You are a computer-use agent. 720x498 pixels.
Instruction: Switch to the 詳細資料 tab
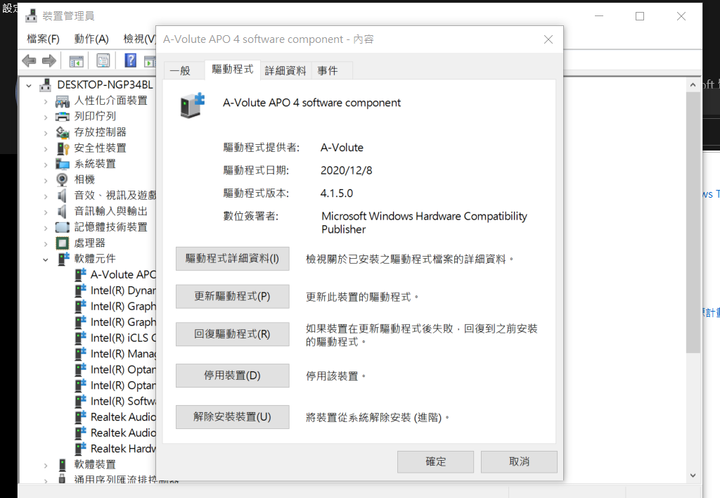click(x=285, y=70)
